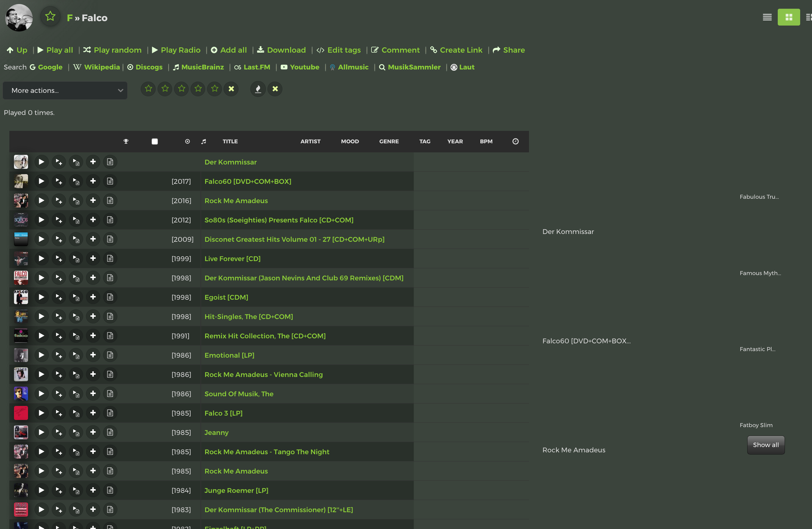Click the trophy column header icon
The width and height of the screenshot is (812, 529).
pyautogui.click(x=126, y=141)
